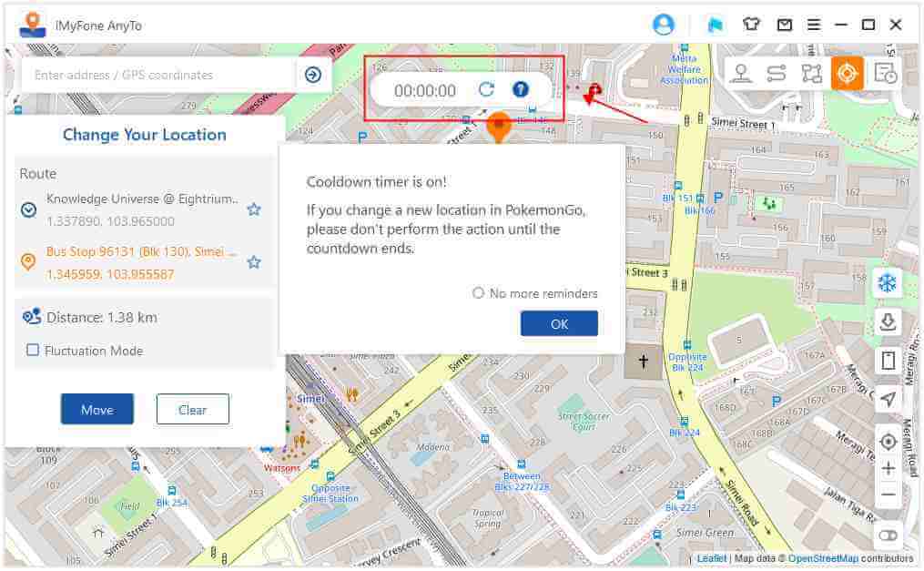Select the Teleport Mode icon
Image resolution: width=924 pixels, height=571 pixels.
tap(741, 74)
